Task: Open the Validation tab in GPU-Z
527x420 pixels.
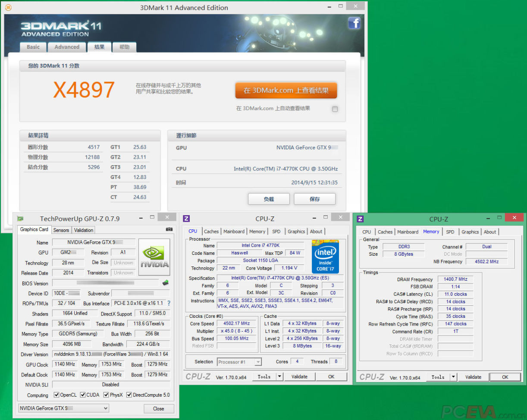Action: tap(84, 230)
